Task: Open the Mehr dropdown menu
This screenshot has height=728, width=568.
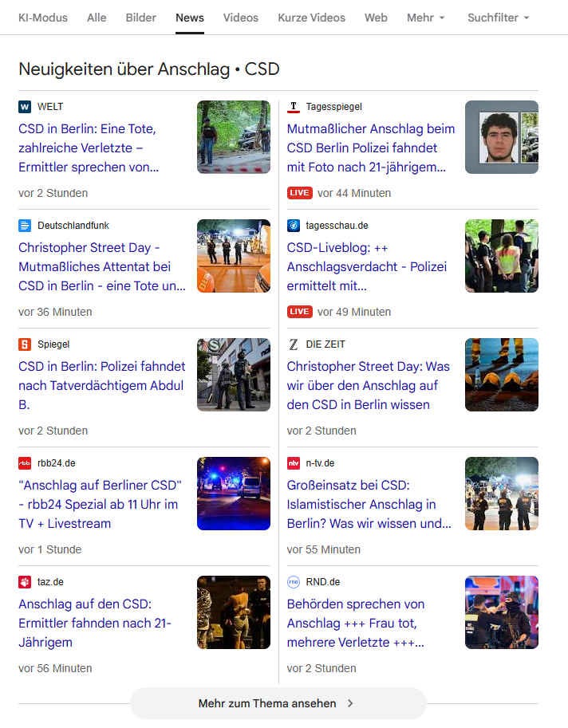Action: click(425, 18)
